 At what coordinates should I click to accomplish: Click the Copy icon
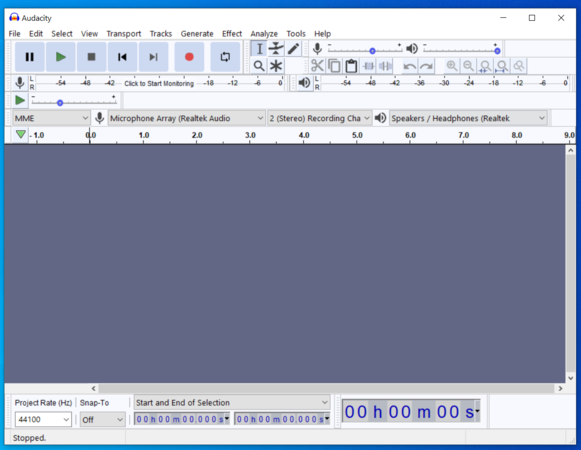point(334,66)
